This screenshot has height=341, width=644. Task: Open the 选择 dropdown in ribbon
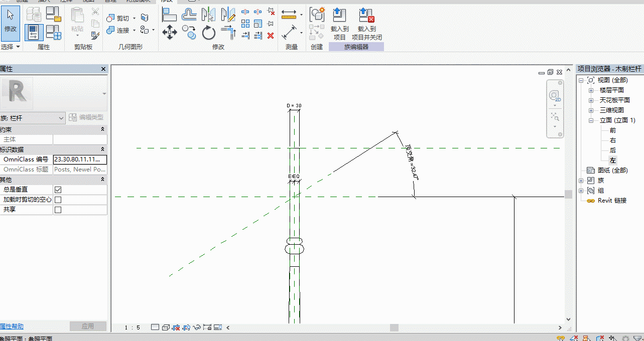(11, 47)
